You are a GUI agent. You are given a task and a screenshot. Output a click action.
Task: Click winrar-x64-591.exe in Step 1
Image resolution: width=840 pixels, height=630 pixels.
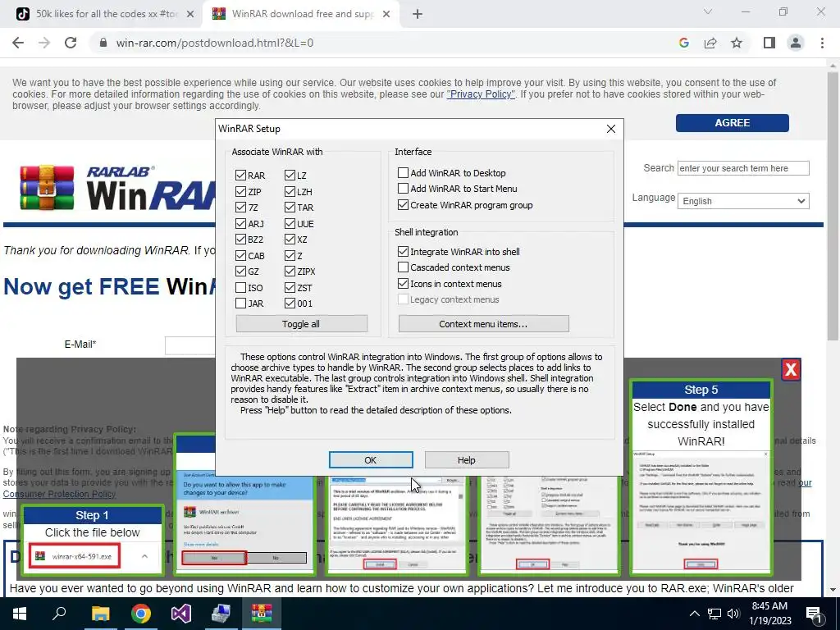(75, 557)
